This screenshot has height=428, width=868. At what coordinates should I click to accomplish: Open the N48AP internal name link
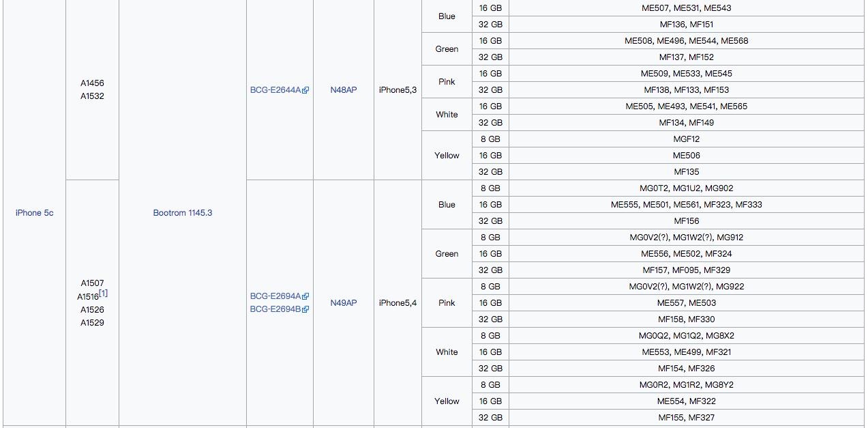[x=343, y=90]
